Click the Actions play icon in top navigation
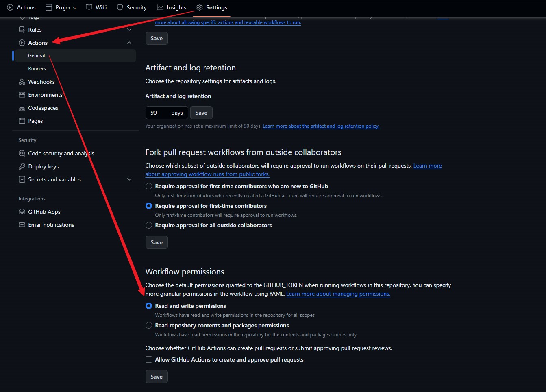Screen dimensions: 546x392 pyautogui.click(x=10, y=7)
